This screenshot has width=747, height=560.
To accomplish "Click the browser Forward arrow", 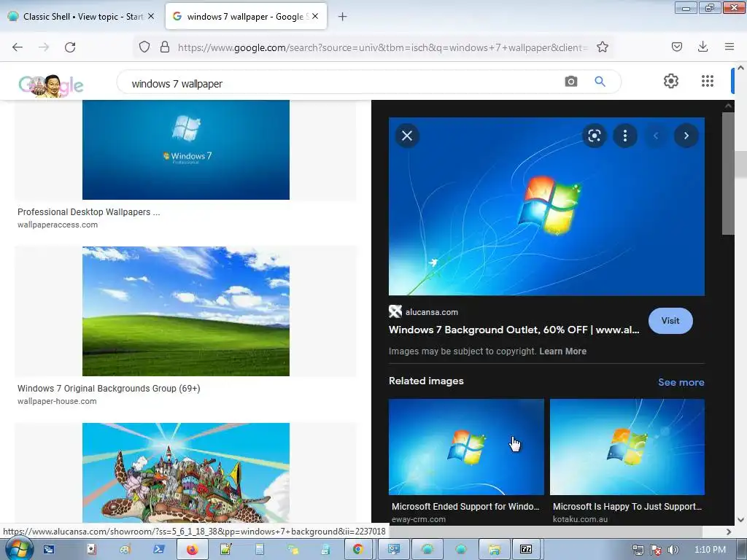I will click(x=44, y=47).
